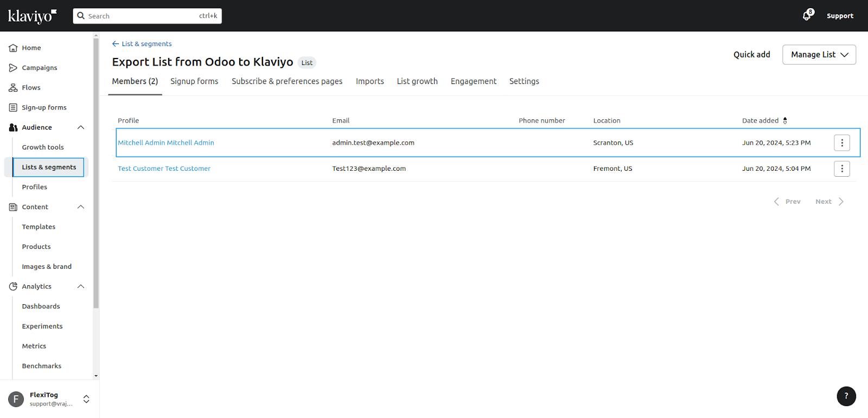Open Test Customer profile link
The height and width of the screenshot is (418, 868).
164,169
